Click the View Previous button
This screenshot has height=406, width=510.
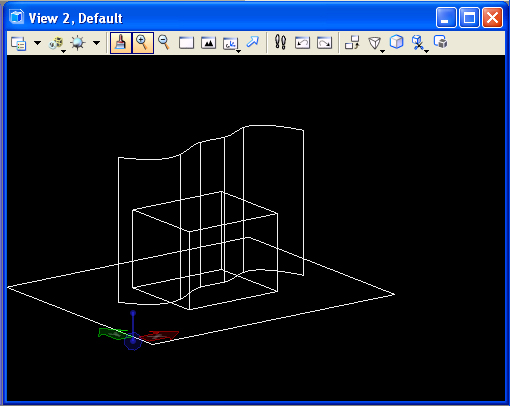pyautogui.click(x=302, y=43)
